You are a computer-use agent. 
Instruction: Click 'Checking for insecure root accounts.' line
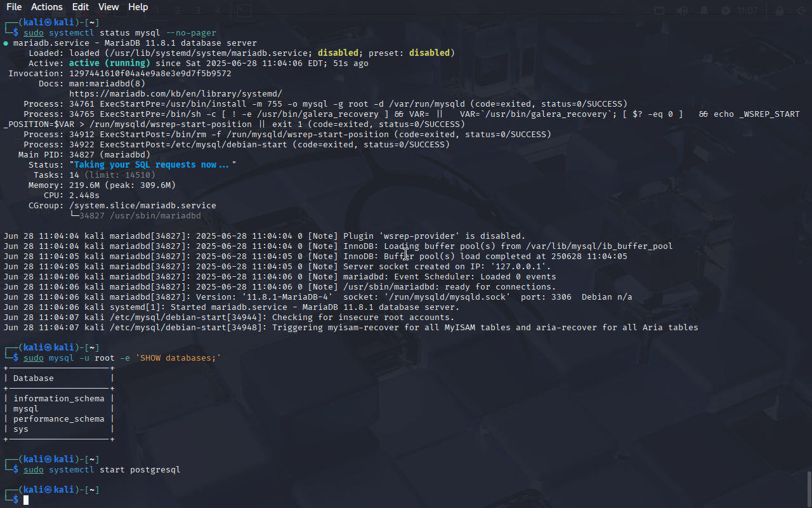(229, 317)
